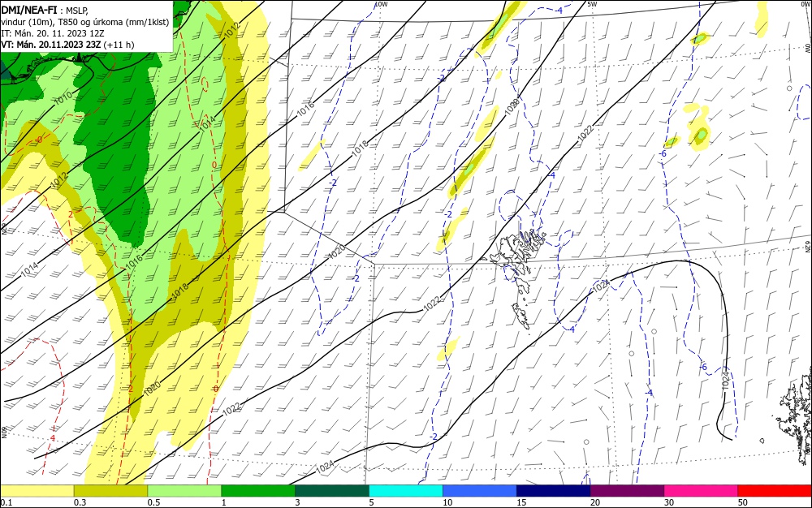Click the "10" legend value
The width and height of the screenshot is (812, 508).
coord(447,503)
